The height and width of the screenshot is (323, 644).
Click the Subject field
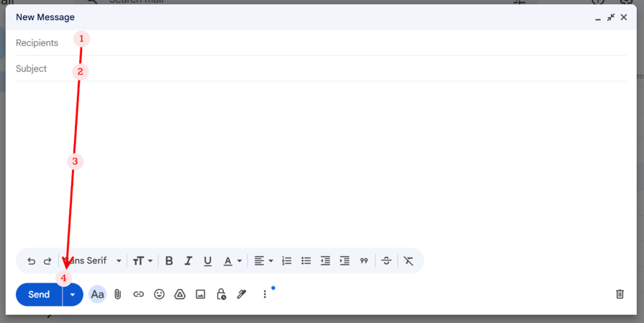click(x=321, y=68)
